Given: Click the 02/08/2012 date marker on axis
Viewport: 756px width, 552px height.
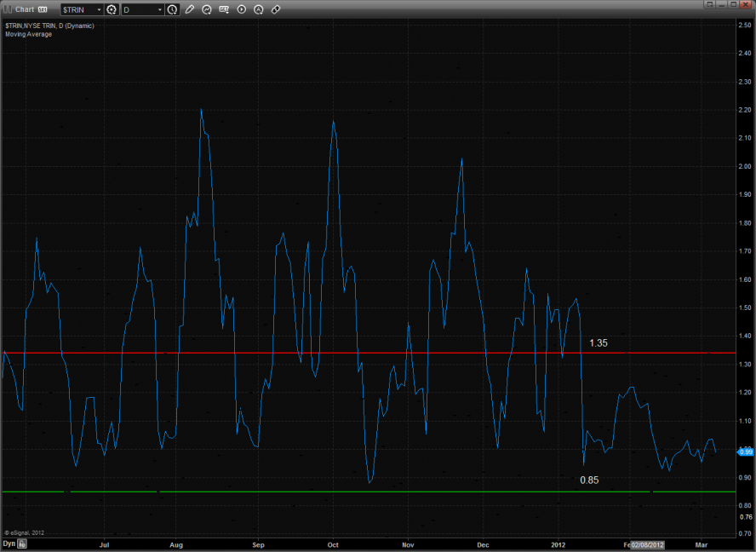Looking at the screenshot, I should (x=648, y=543).
